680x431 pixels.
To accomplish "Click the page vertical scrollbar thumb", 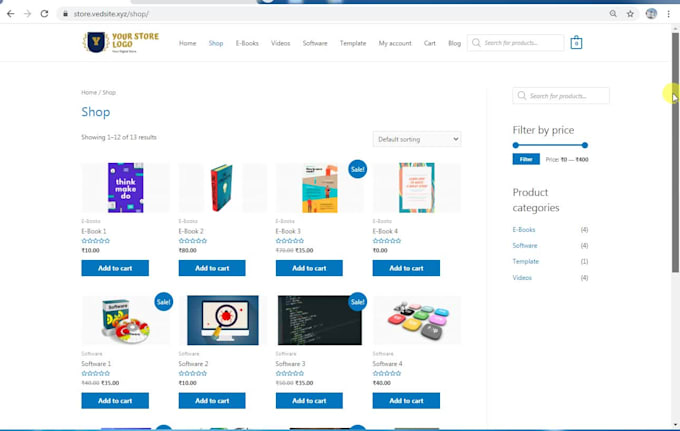I will coord(675,152).
